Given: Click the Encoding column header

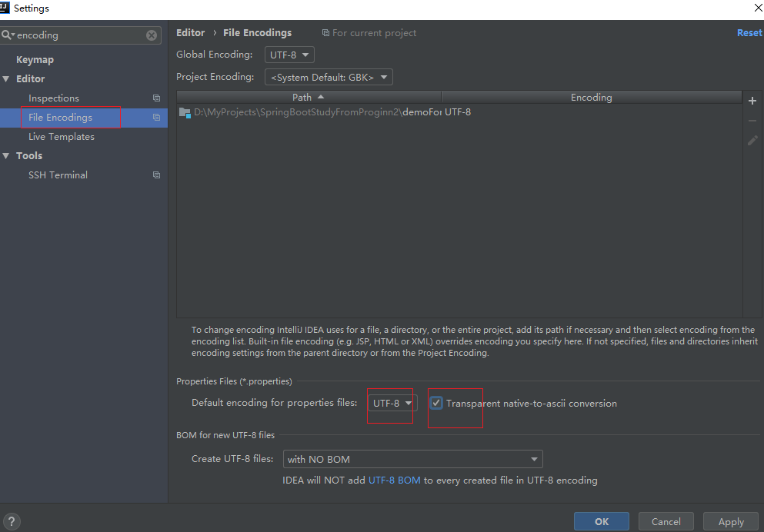Looking at the screenshot, I should 592,98.
